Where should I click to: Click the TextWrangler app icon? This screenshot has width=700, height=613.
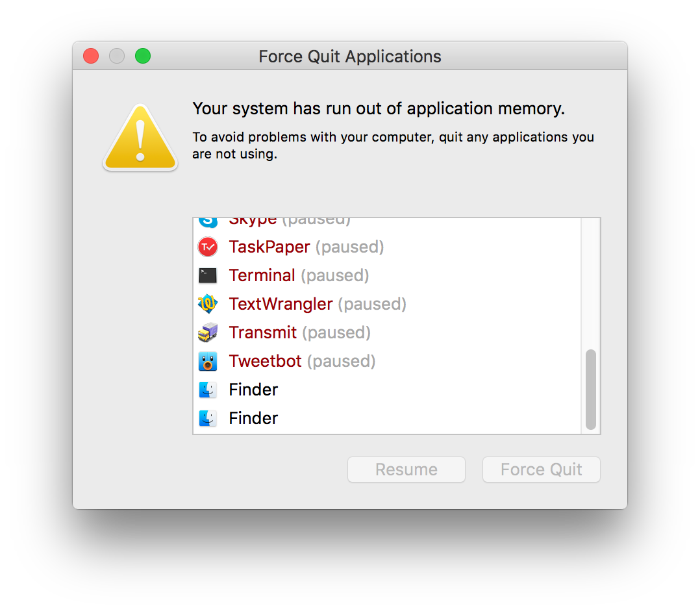pyautogui.click(x=208, y=304)
